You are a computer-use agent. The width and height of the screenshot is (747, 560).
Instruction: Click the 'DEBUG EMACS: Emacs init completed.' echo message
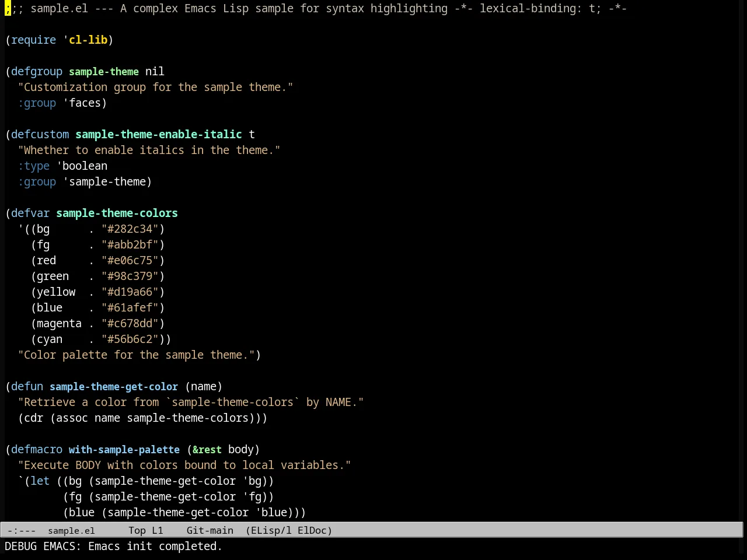114,546
